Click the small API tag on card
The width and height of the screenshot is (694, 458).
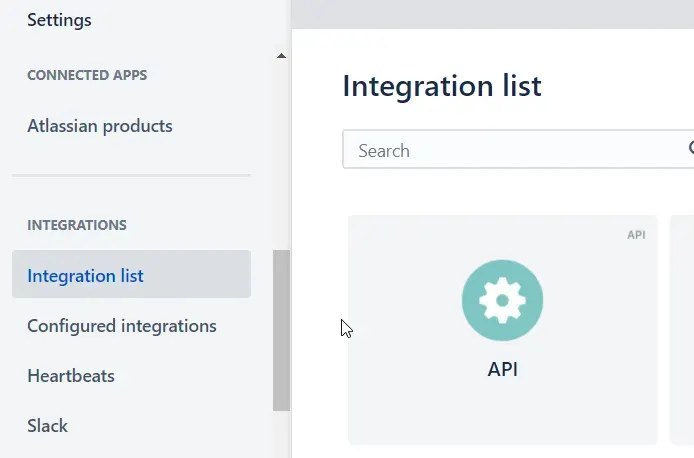point(636,235)
